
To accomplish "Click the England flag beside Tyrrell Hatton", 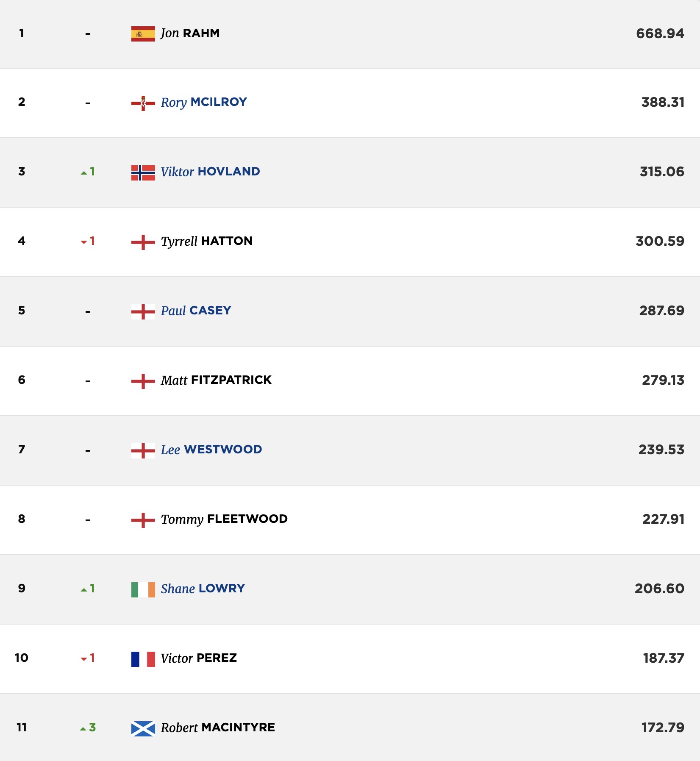I will [143, 242].
